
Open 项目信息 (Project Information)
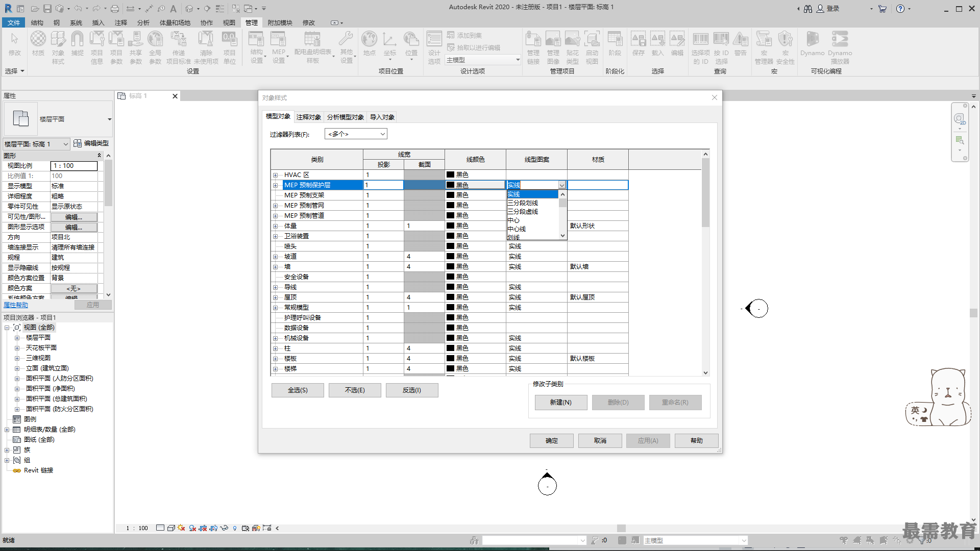[96, 47]
